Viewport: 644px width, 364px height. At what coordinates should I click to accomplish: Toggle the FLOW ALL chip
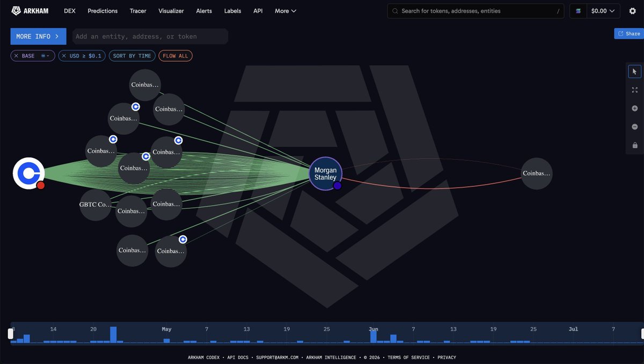(x=175, y=56)
